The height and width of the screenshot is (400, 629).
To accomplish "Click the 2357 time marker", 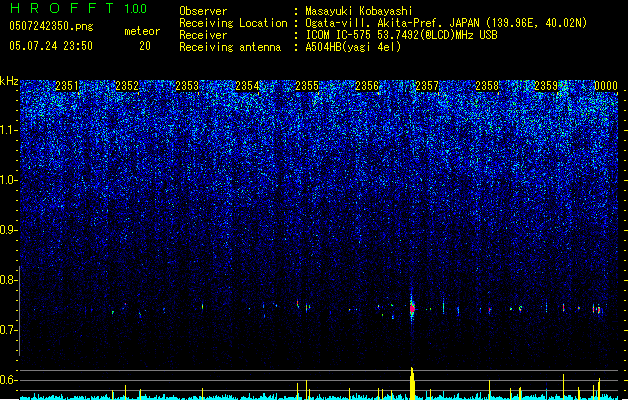I will pyautogui.click(x=427, y=86).
